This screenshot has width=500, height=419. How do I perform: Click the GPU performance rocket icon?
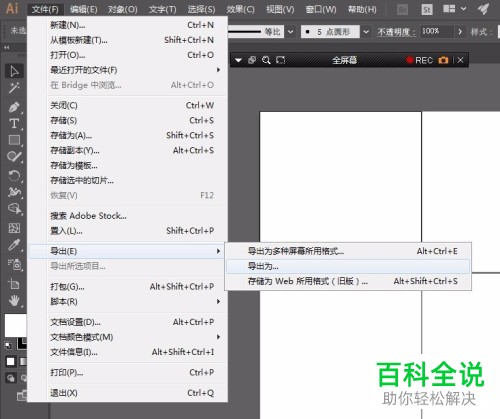[483, 9]
